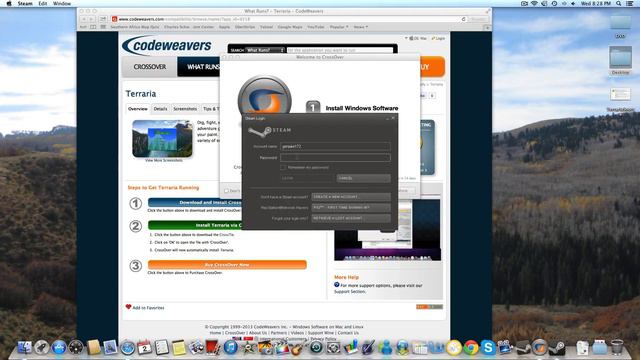Open the What Runs? search dropdown
The width and height of the screenshot is (640, 360).
[265, 50]
